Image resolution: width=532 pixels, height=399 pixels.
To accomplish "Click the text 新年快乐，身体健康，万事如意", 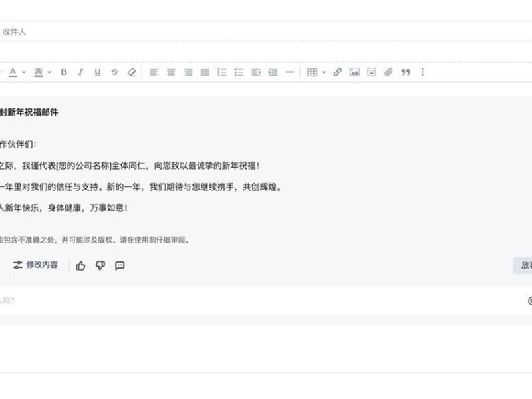I will (x=64, y=208).
